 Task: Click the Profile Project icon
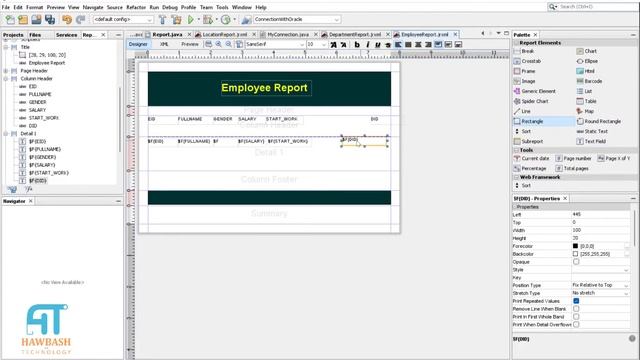coord(225,19)
